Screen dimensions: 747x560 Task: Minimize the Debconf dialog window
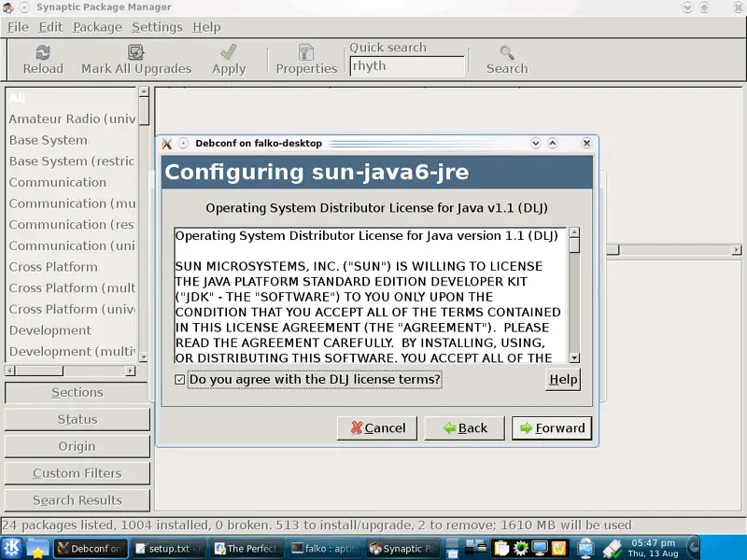tap(535, 143)
